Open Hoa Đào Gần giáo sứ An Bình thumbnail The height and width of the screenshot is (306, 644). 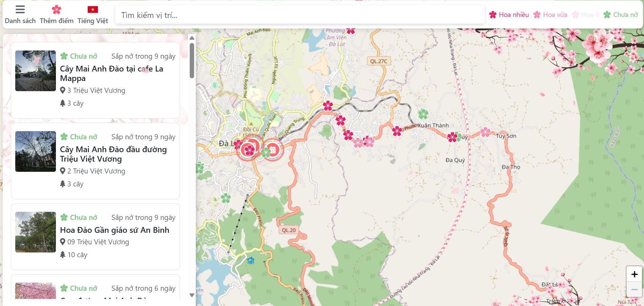pos(36,232)
